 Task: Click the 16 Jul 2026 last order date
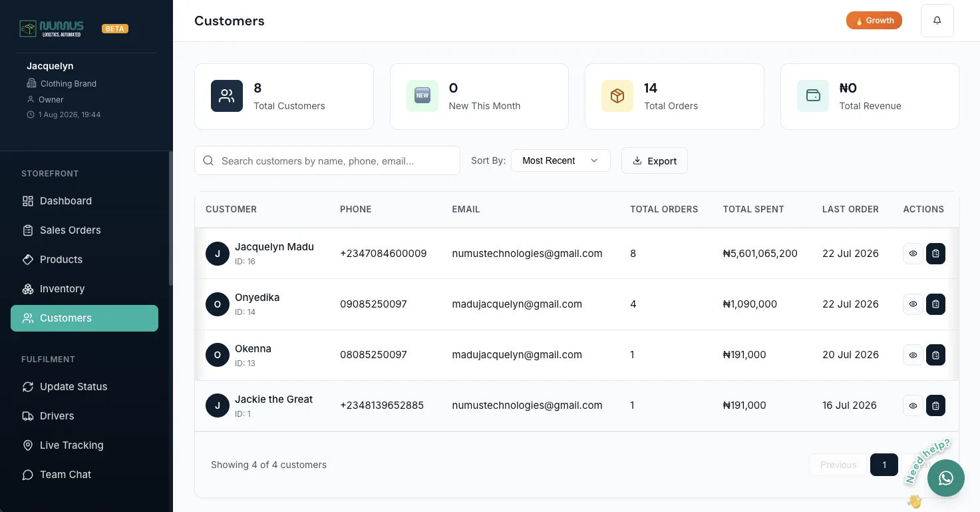coord(850,405)
